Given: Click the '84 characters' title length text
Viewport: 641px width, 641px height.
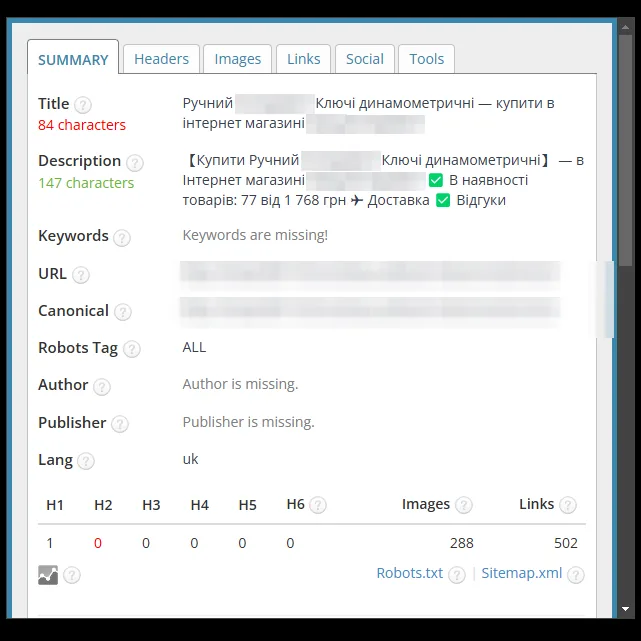Looking at the screenshot, I should [82, 125].
